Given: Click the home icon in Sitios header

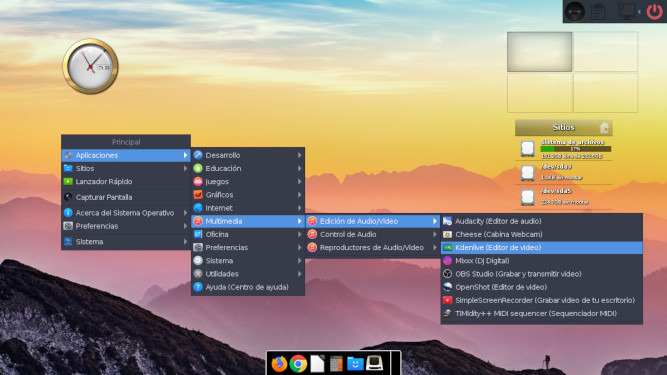Looking at the screenshot, I should (x=604, y=128).
